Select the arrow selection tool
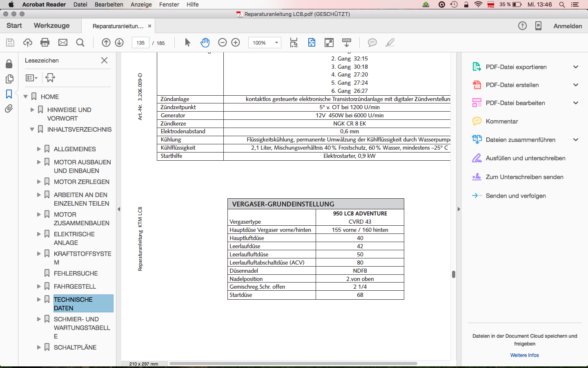 click(x=187, y=43)
